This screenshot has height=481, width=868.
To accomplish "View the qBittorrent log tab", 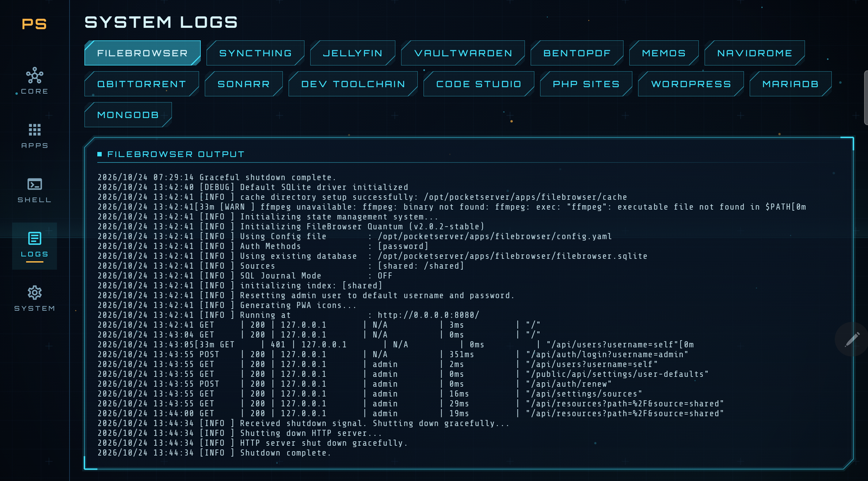I will click(x=142, y=84).
